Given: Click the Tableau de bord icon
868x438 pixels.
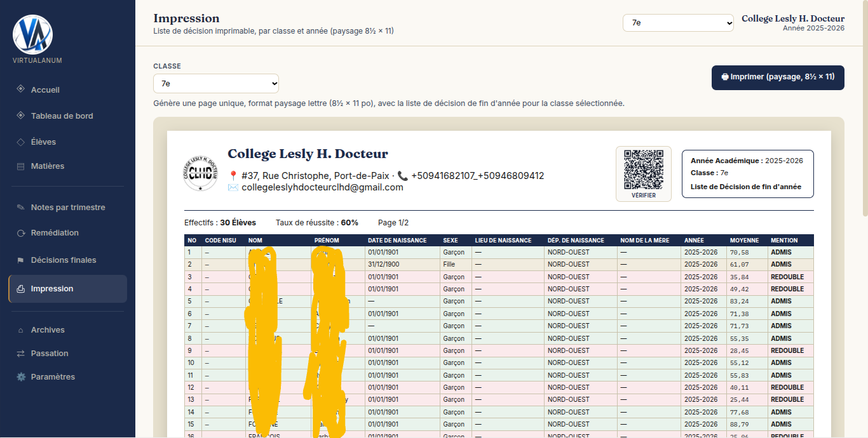Looking at the screenshot, I should (20, 116).
